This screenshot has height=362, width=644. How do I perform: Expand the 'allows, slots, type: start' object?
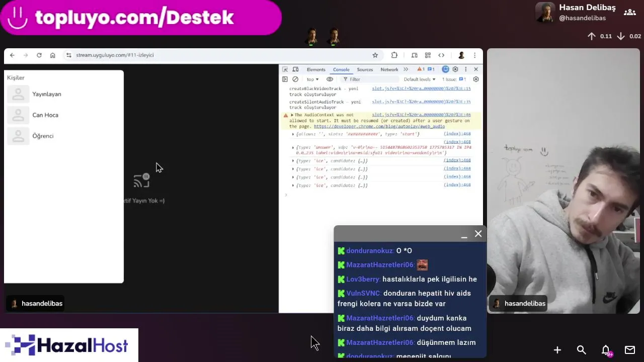point(293,134)
